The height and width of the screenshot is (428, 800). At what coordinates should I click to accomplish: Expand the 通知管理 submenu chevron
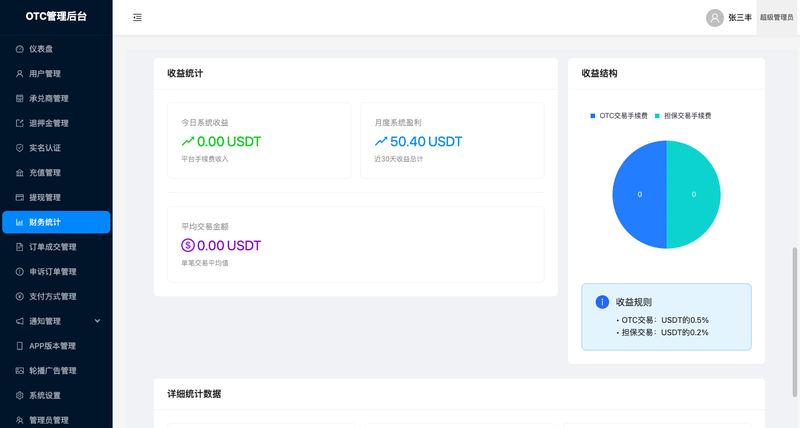tap(97, 321)
